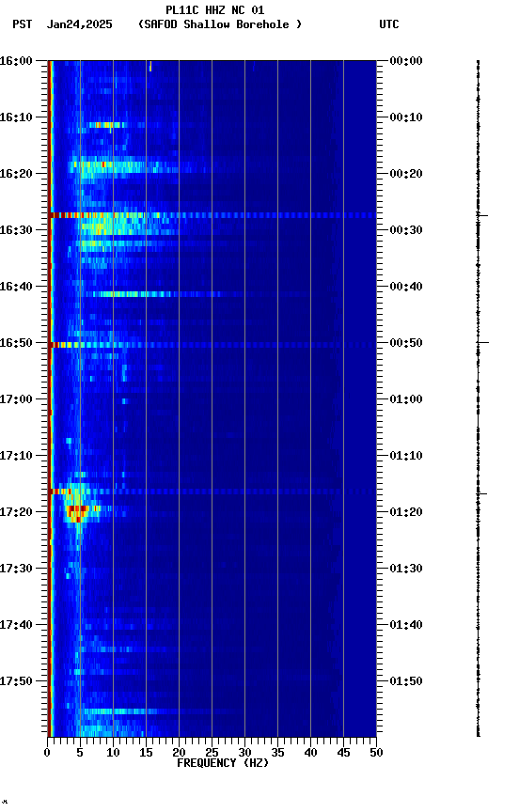Click the 00:20 UTC time label
The height and width of the screenshot is (812, 519).
[406, 174]
